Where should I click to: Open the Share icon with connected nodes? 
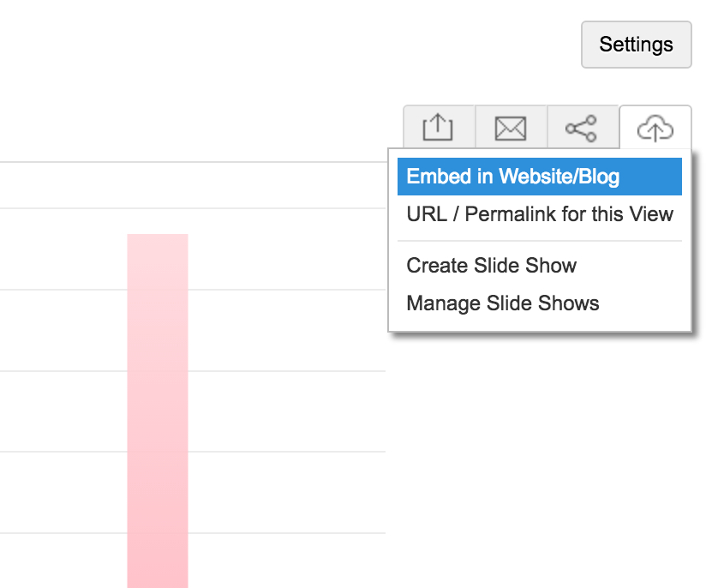(582, 129)
